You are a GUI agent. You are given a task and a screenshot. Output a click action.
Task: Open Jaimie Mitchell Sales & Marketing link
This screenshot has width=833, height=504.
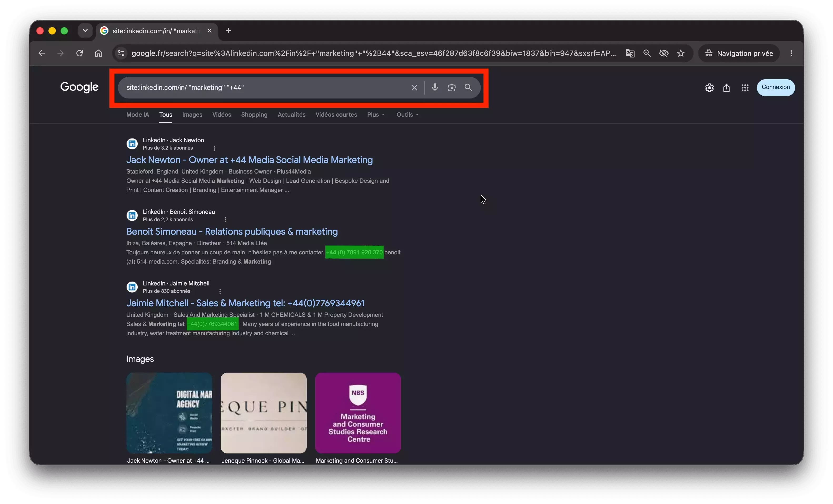245,303
